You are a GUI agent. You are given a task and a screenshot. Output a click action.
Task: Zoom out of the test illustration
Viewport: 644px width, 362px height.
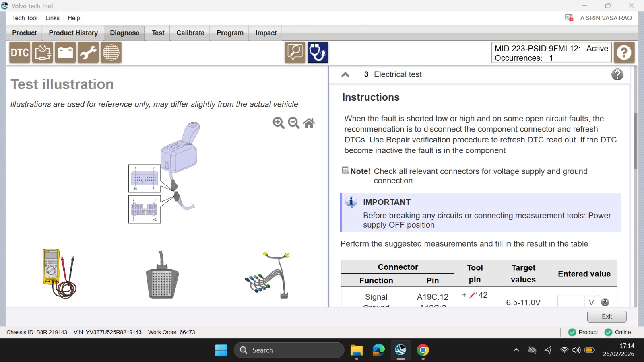(x=294, y=123)
